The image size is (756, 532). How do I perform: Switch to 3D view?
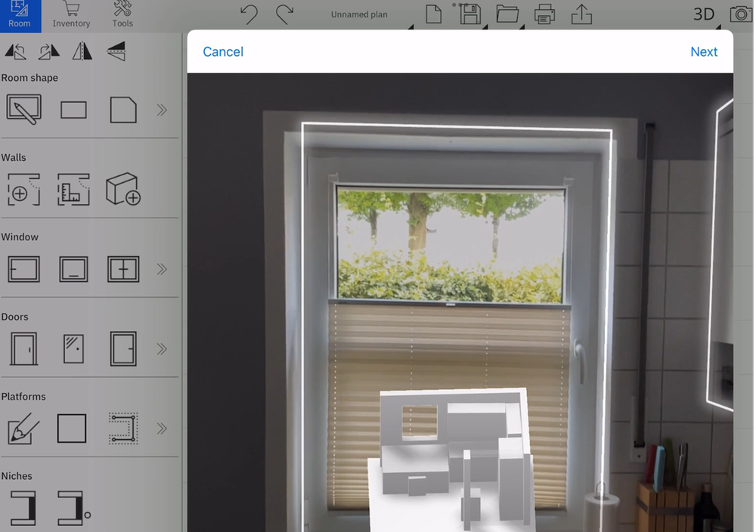(704, 14)
